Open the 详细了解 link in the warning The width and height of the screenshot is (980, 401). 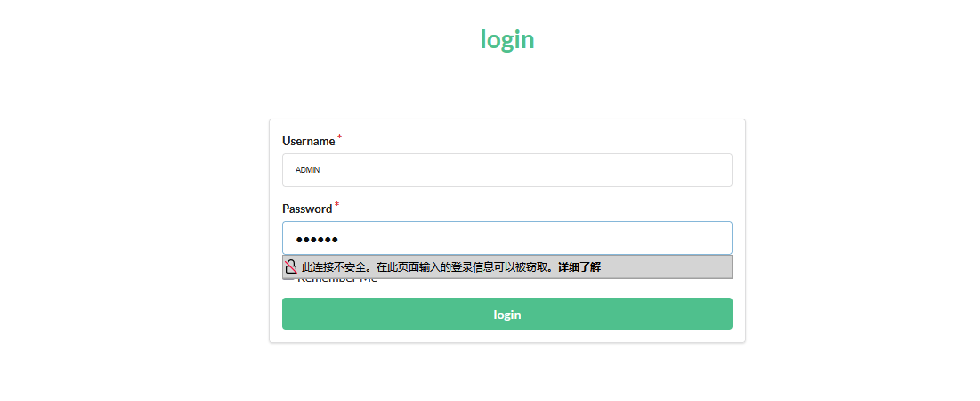(579, 267)
